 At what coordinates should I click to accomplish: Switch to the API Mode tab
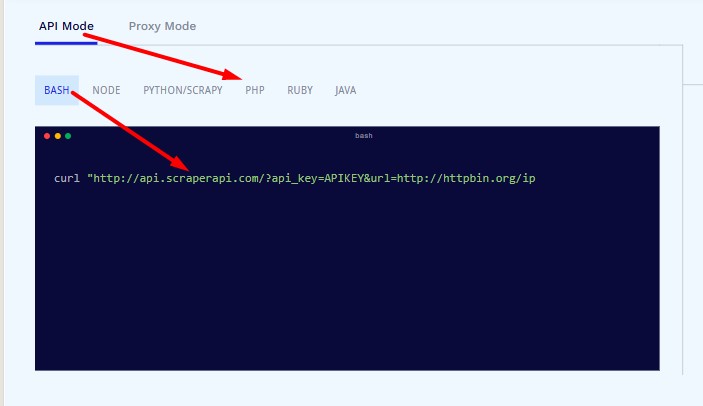click(x=66, y=26)
